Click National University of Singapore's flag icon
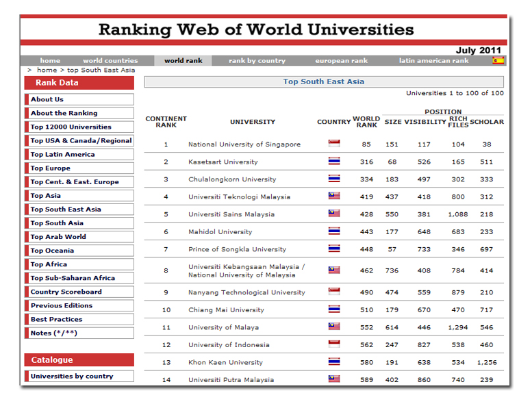 334,144
